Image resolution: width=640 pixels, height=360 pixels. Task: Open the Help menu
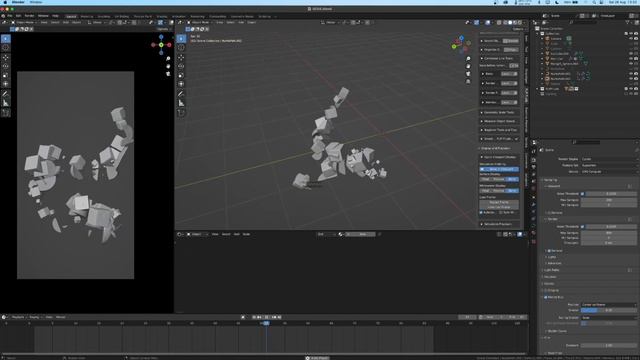click(x=55, y=16)
